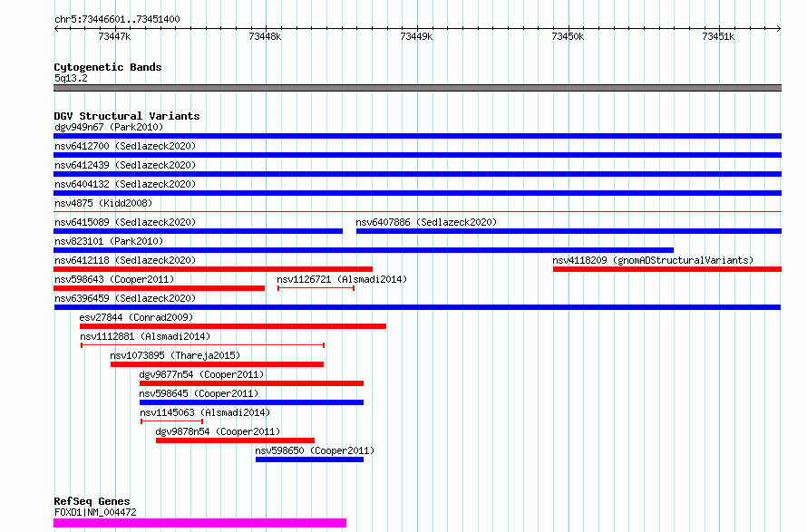Screen dimensions: 807x532
Task: Click the magenta FOXD1 gene bar
Action: [199, 523]
